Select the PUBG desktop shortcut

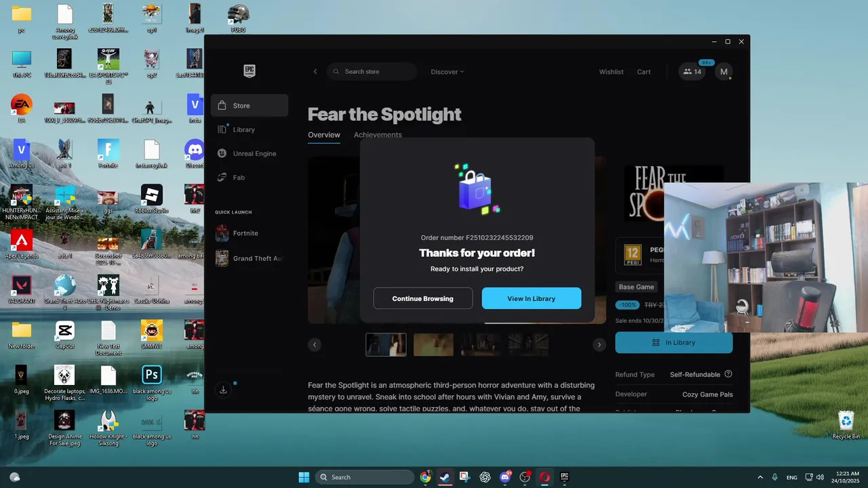click(238, 18)
